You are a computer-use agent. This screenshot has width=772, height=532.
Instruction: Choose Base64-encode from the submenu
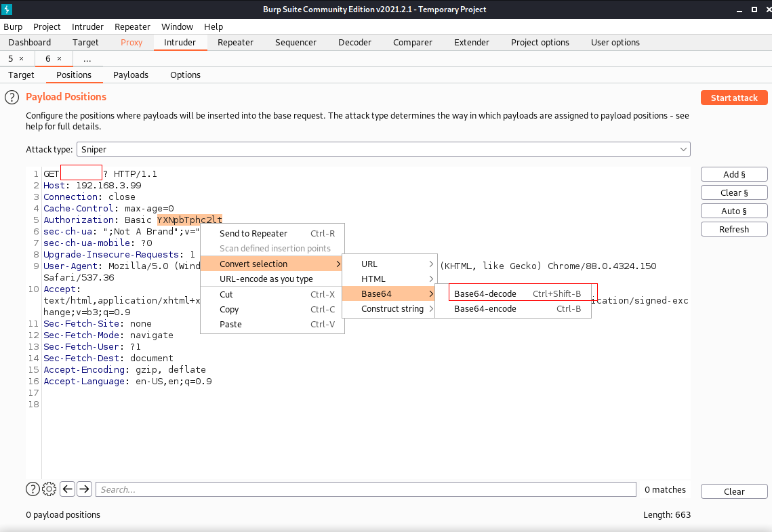tap(513, 309)
